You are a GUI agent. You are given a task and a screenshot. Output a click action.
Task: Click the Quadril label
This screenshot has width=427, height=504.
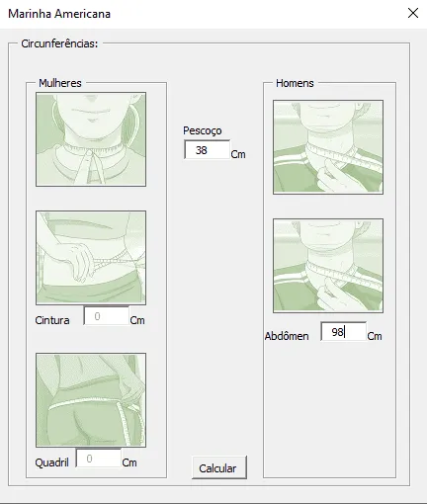point(51,462)
